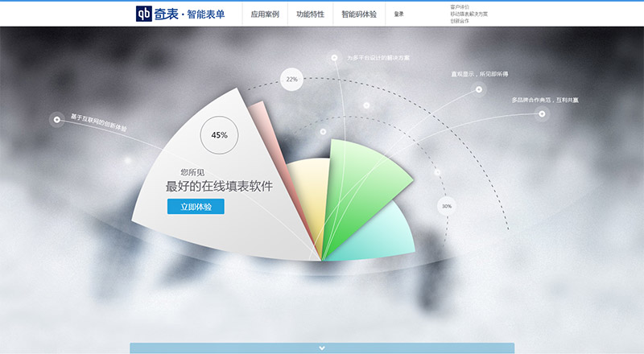Viewport: 644px width, 354px height.
Task: Click the 最好的在线填表软件 headline
Action: [219, 186]
